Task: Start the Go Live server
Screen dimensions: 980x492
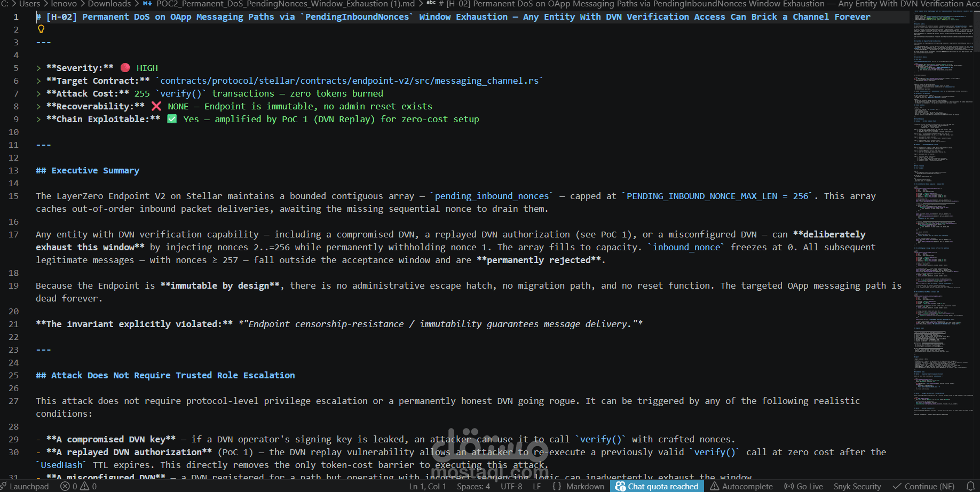Action: (x=803, y=486)
